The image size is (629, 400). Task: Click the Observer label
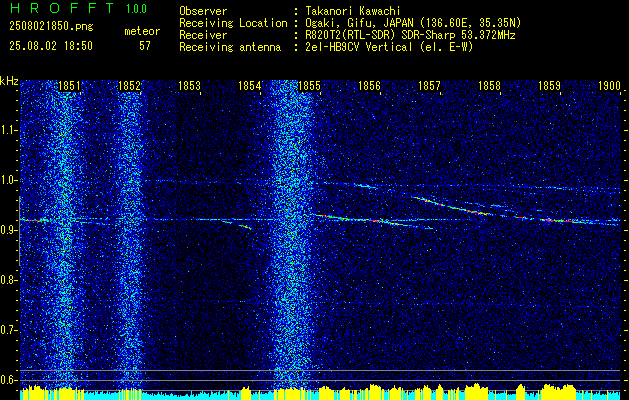click(203, 11)
